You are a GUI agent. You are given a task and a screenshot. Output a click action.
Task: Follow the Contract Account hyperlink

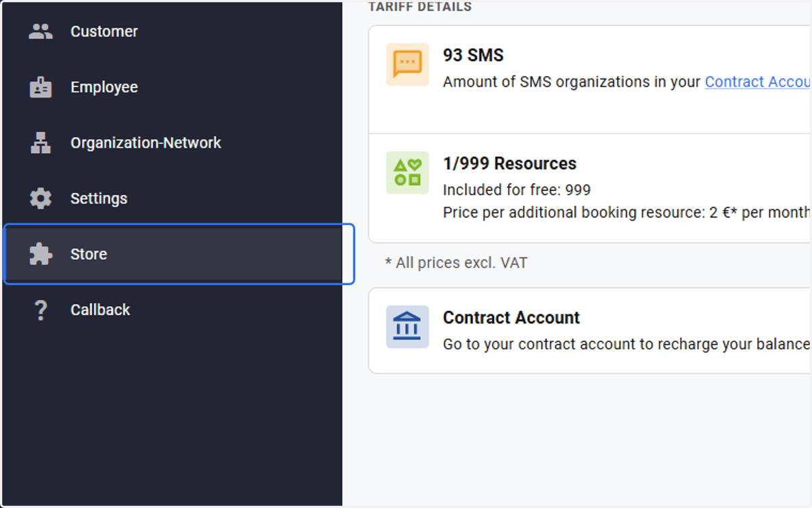758,82
